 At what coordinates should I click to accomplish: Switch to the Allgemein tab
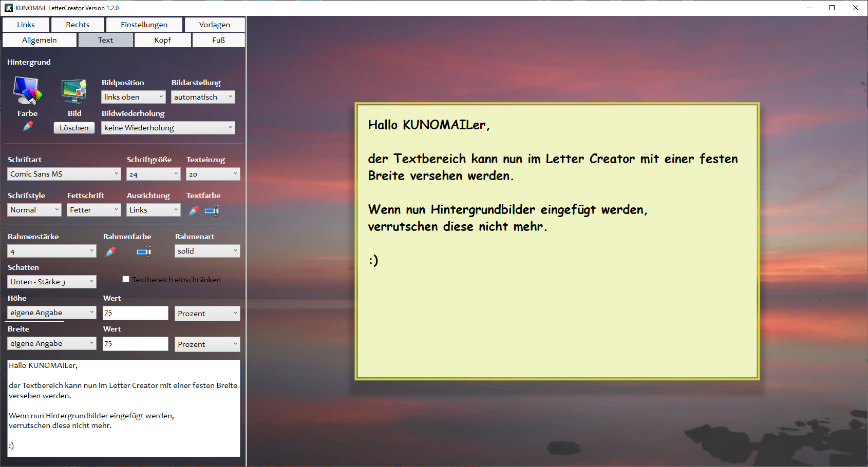tap(40, 40)
